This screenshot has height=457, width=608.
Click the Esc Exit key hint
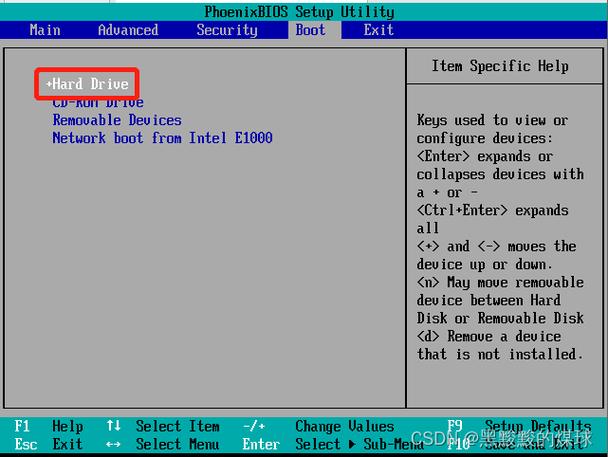49,444
